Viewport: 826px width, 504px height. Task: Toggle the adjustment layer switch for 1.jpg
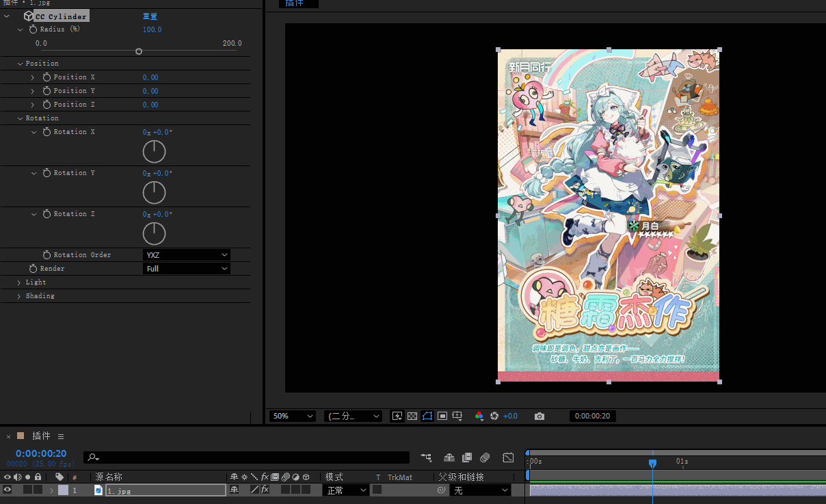[x=295, y=490]
